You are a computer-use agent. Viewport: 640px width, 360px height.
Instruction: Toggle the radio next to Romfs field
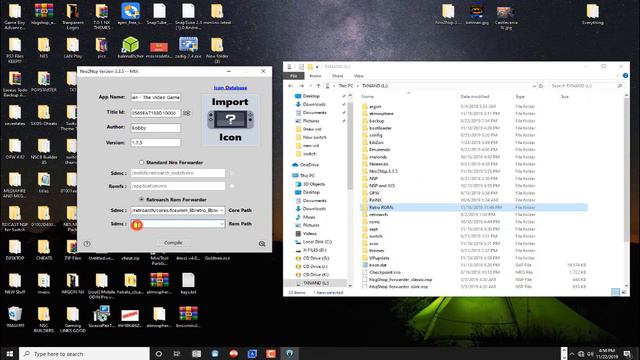pyautogui.click(x=232, y=186)
